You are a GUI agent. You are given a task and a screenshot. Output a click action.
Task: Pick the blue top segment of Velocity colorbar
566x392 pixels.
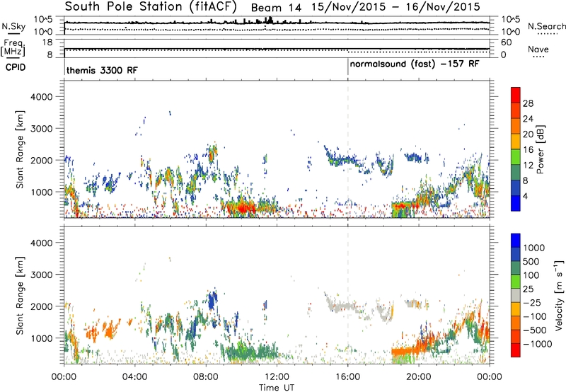point(516,241)
